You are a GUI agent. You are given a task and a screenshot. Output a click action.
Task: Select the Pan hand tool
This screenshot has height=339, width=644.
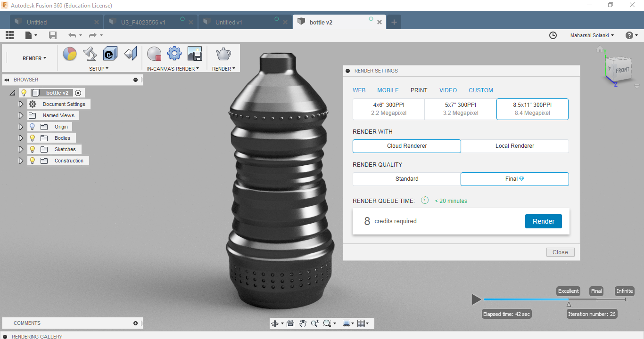[x=303, y=323]
